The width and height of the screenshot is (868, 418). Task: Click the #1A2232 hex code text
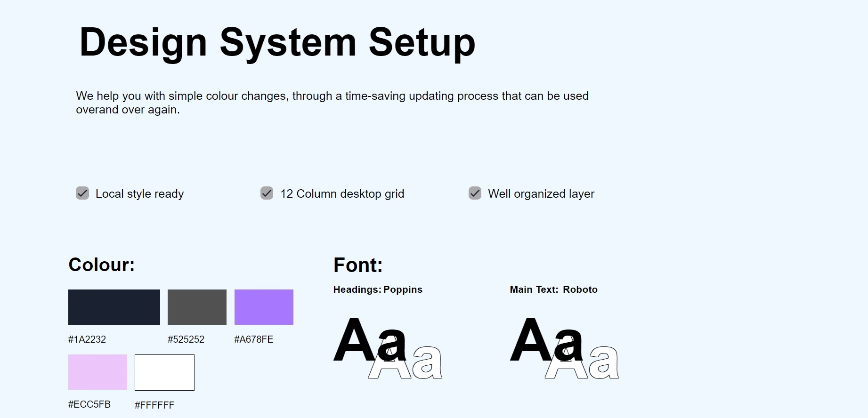pyautogui.click(x=87, y=339)
